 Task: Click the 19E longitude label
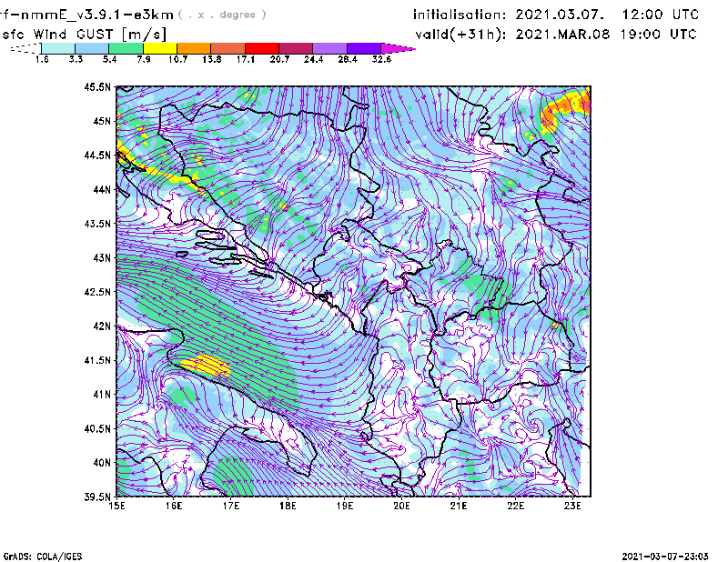coord(345,506)
